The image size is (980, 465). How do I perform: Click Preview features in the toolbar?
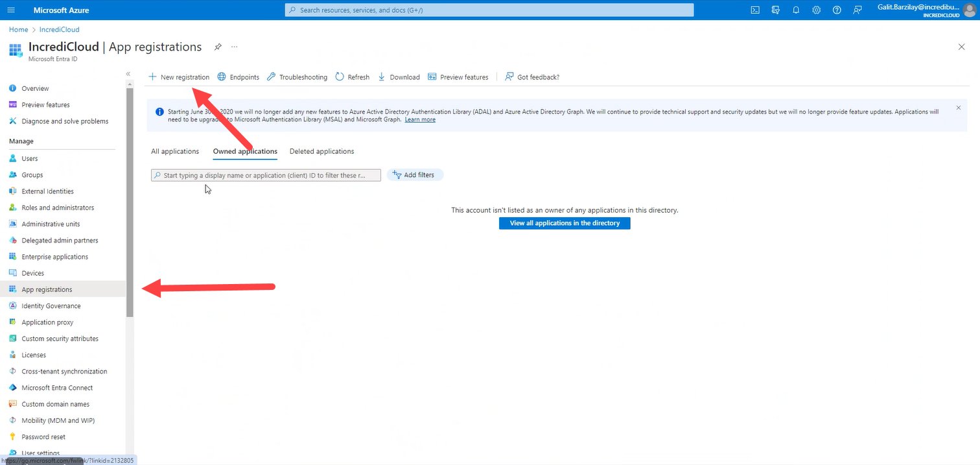[x=458, y=77]
